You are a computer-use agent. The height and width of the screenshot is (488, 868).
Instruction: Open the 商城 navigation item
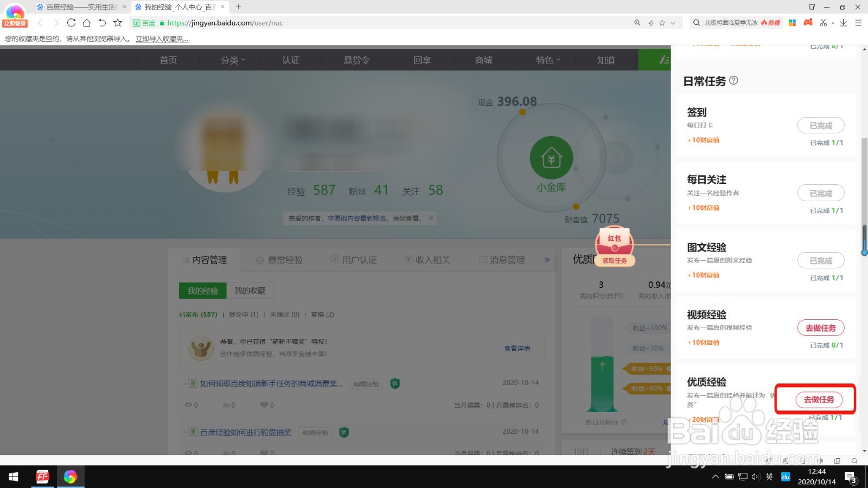pyautogui.click(x=483, y=60)
